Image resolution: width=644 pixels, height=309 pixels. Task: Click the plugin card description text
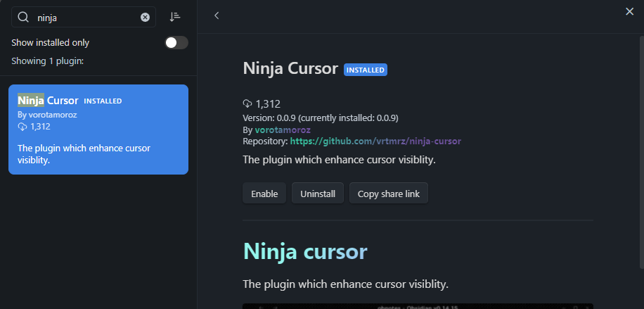click(84, 153)
